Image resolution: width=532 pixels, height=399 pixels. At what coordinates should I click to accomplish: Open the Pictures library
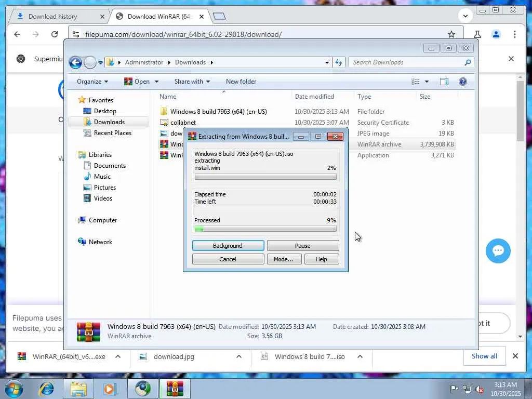tap(105, 187)
